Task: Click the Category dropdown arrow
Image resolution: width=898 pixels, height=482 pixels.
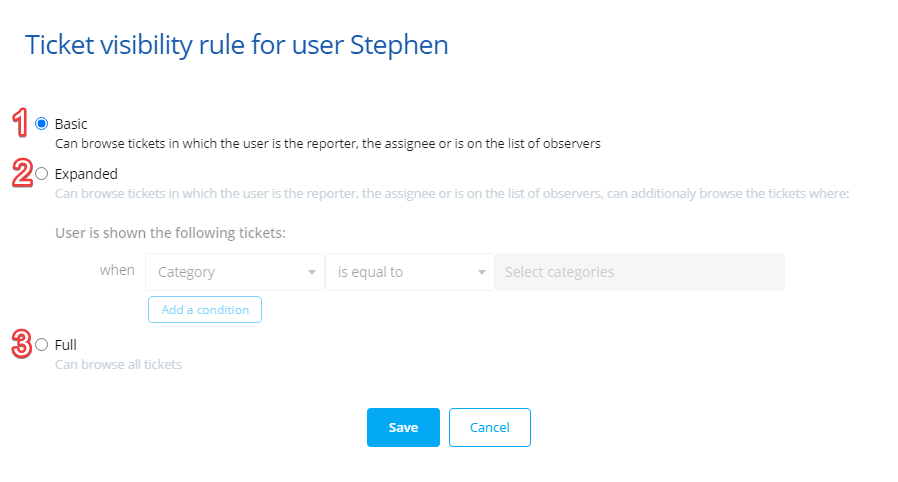Action: click(311, 272)
